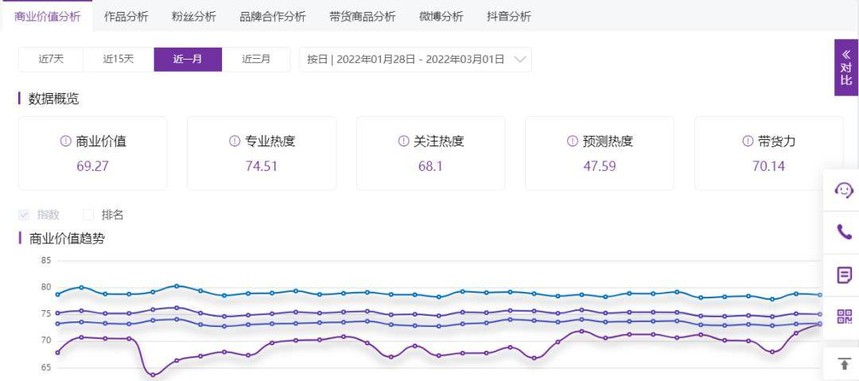This screenshot has width=859, height=381.
Task: Click info icon next to 带货力
Action: click(747, 141)
